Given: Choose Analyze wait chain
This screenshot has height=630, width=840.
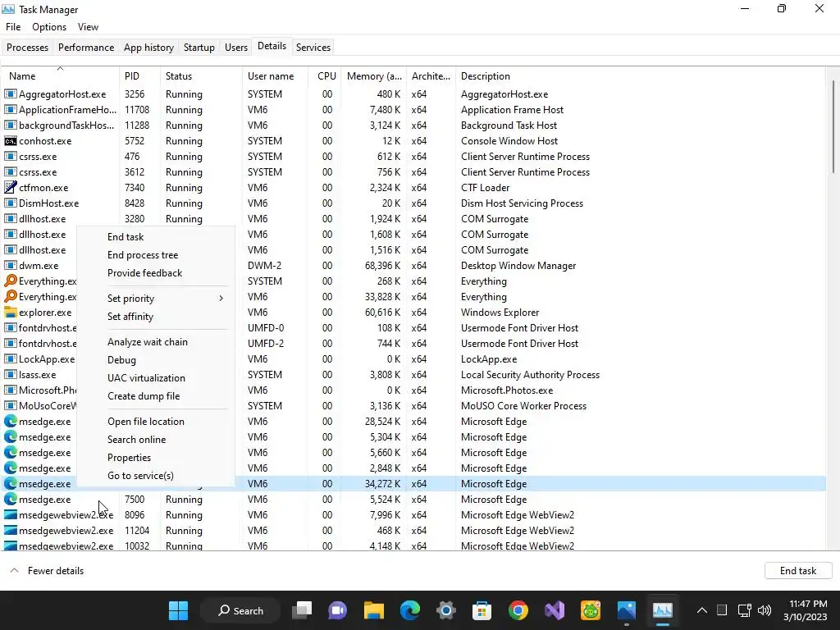Looking at the screenshot, I should tap(155, 342).
